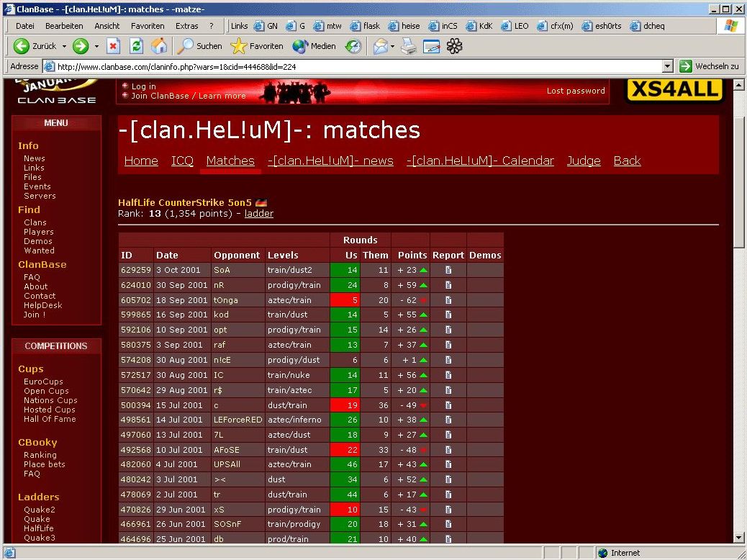Click the Join ClanBase / Learn more link

tap(188, 96)
